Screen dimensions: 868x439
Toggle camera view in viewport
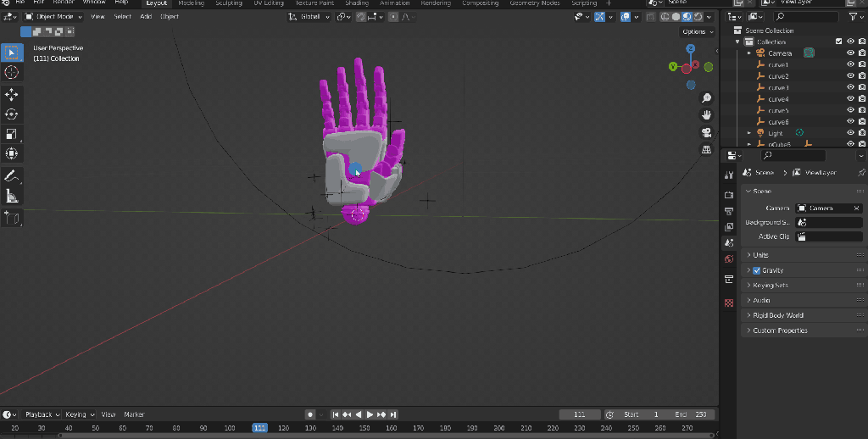tap(706, 133)
